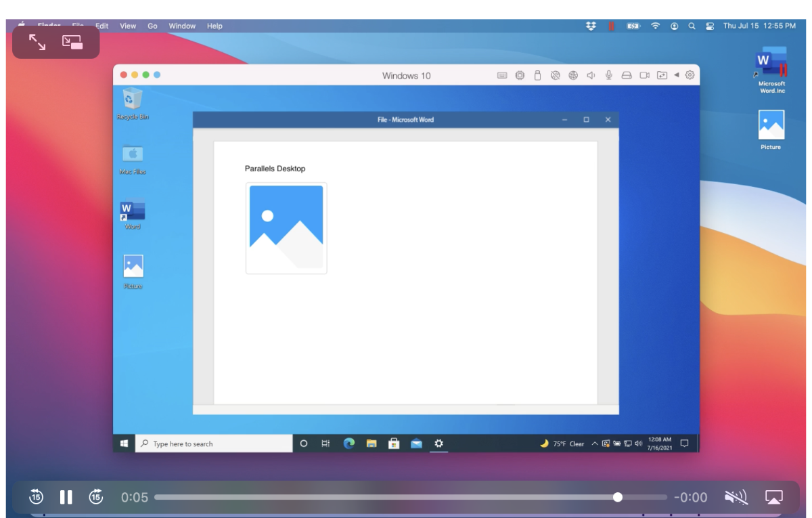Open Settings gear in Windows taskbar
This screenshot has height=518, width=812.
tap(438, 444)
